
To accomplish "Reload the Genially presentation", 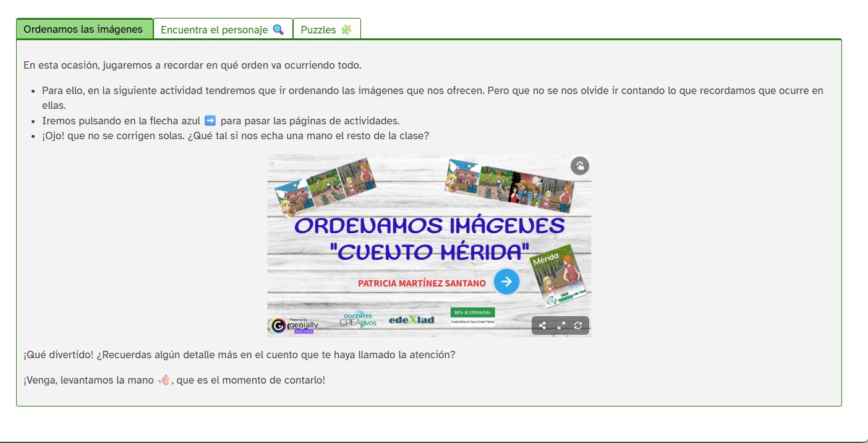I will tap(578, 325).
